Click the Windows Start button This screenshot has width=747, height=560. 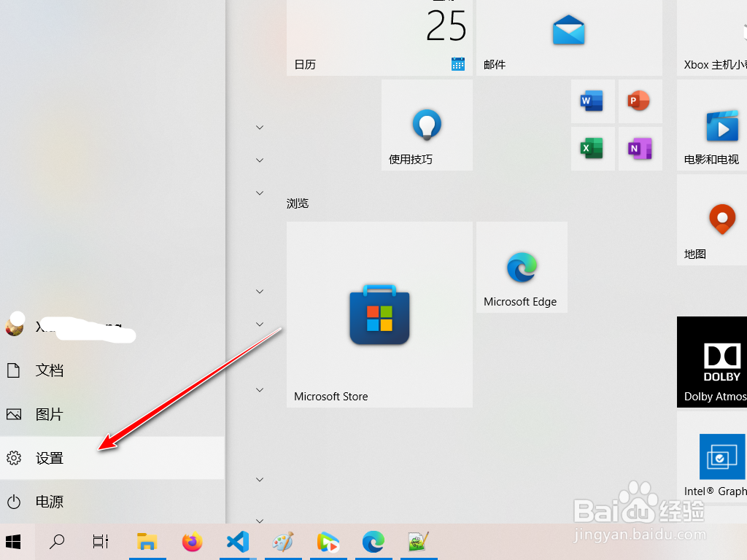tap(13, 542)
